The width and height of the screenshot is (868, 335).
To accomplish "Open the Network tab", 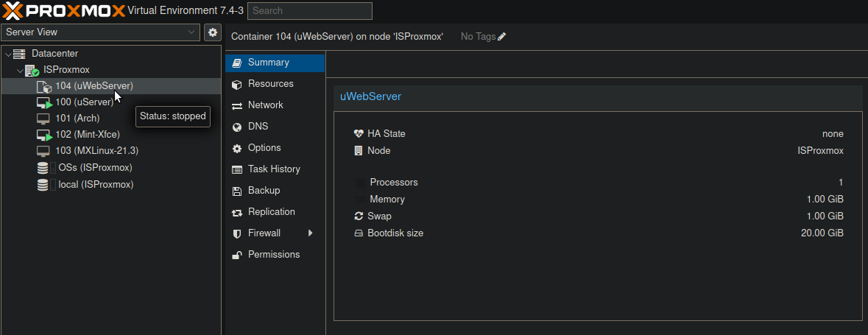I will click(275, 105).
